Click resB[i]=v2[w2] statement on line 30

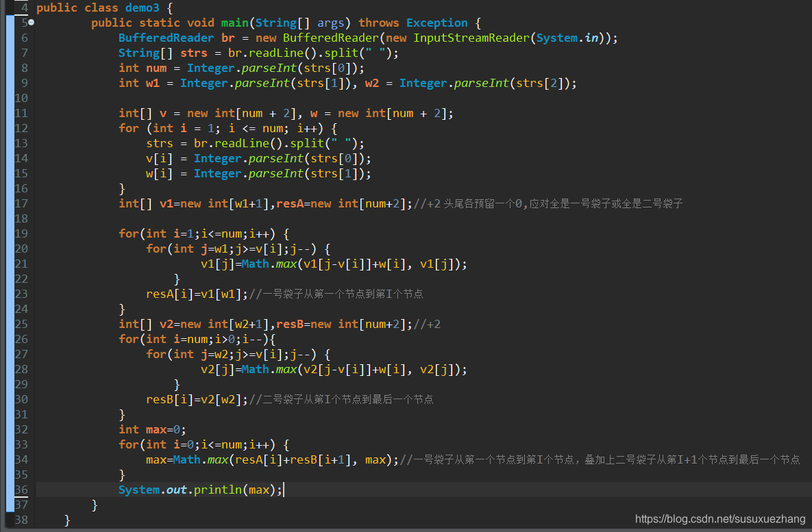(x=197, y=400)
